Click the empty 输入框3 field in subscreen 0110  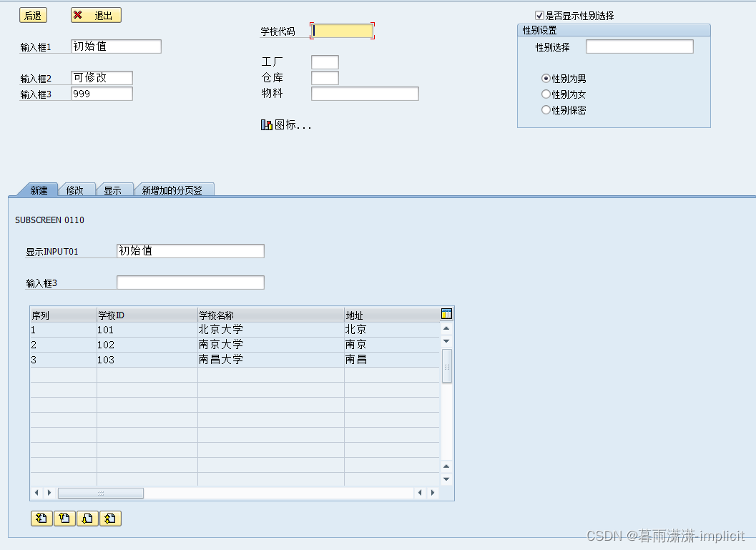[190, 282]
